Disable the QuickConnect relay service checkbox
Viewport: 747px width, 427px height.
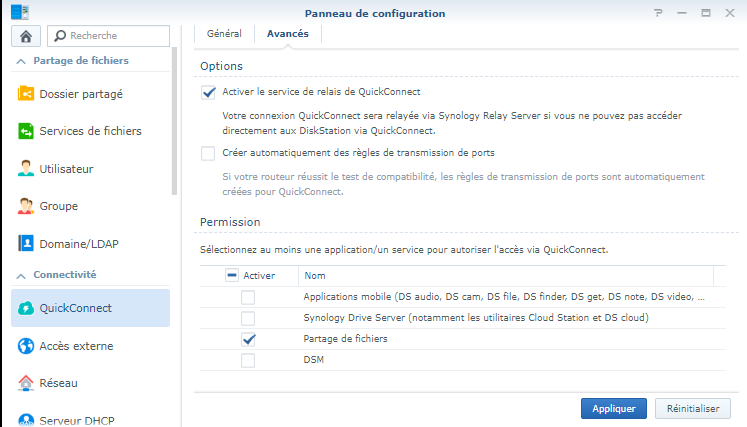click(x=208, y=92)
